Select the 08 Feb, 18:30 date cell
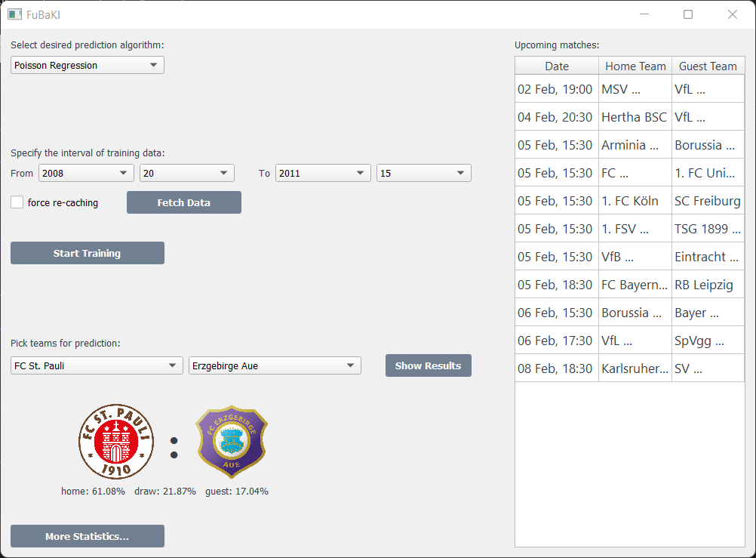 tap(557, 368)
